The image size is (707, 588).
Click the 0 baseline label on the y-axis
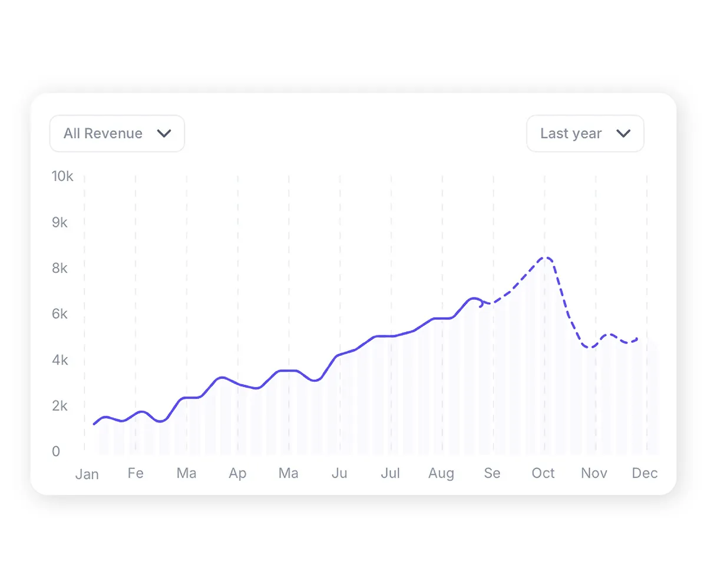56,451
